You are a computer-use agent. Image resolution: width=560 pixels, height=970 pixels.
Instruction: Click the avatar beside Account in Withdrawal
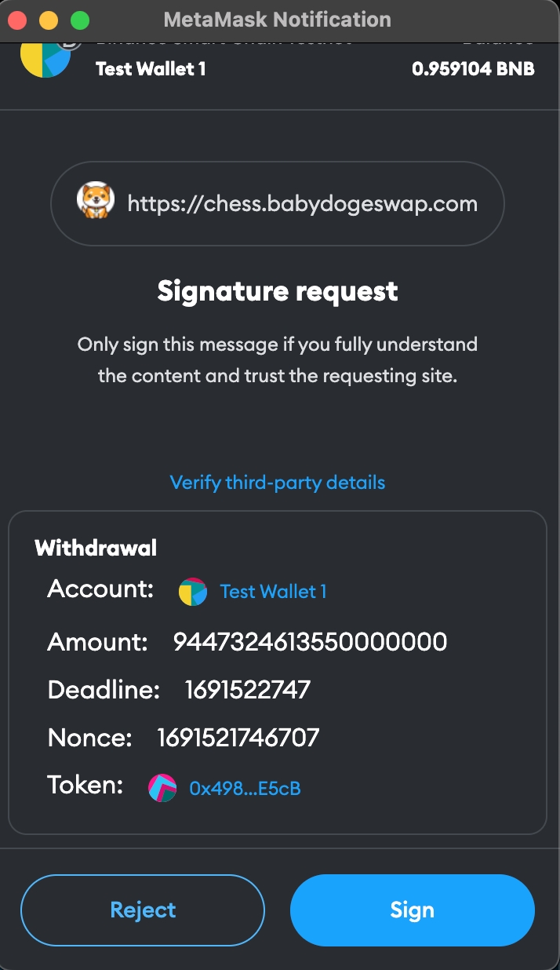193,592
